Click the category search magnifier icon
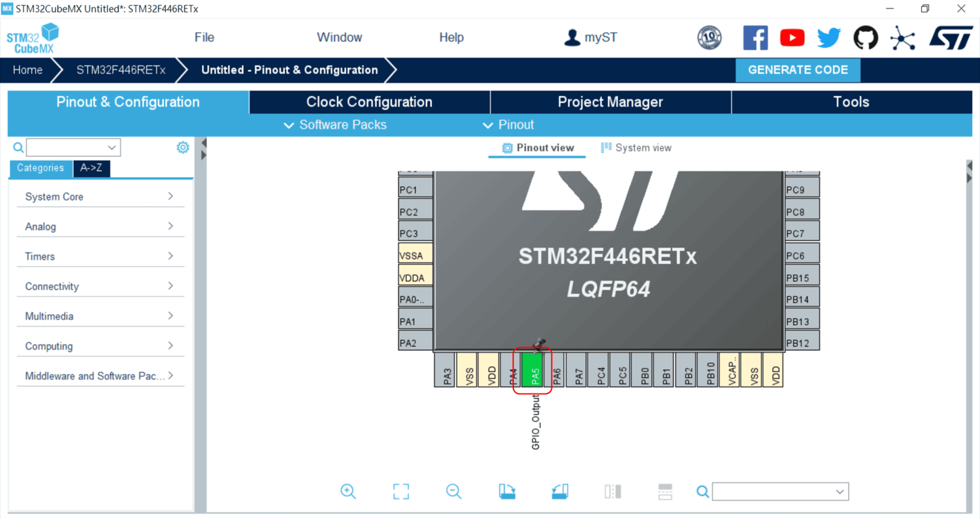 (x=18, y=148)
